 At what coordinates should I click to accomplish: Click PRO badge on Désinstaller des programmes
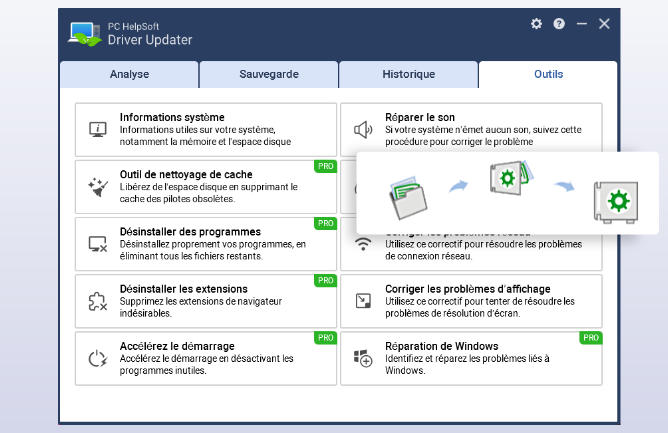pyautogui.click(x=325, y=223)
